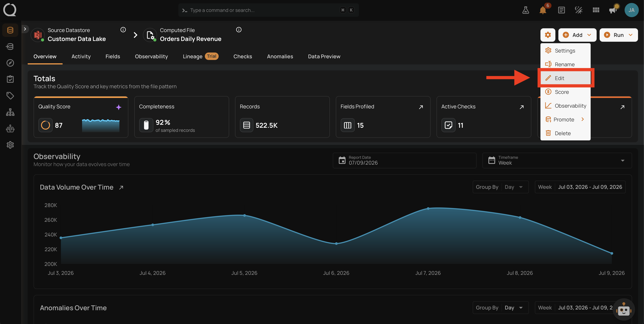
Task: Open the explore compass icon in sidebar
Action: 10,63
